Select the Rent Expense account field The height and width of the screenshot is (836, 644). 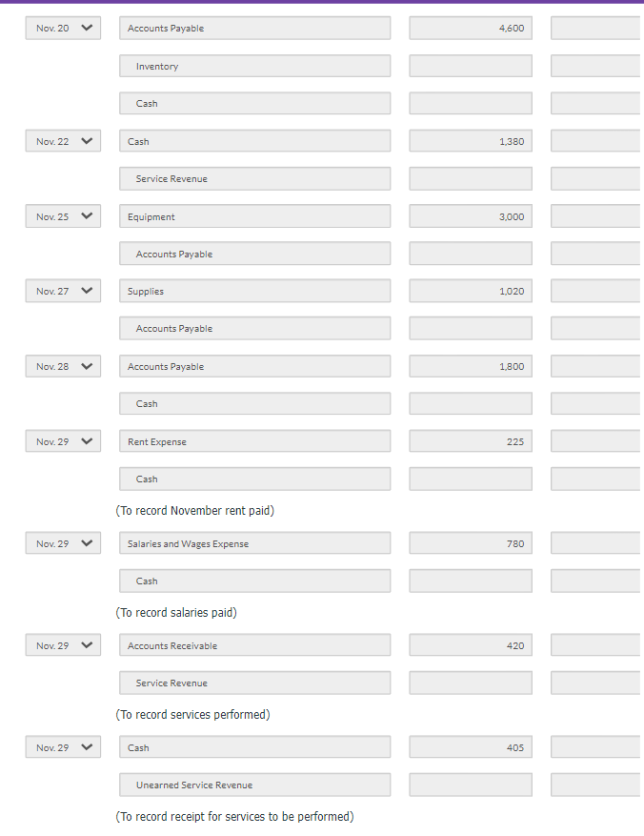pos(254,440)
